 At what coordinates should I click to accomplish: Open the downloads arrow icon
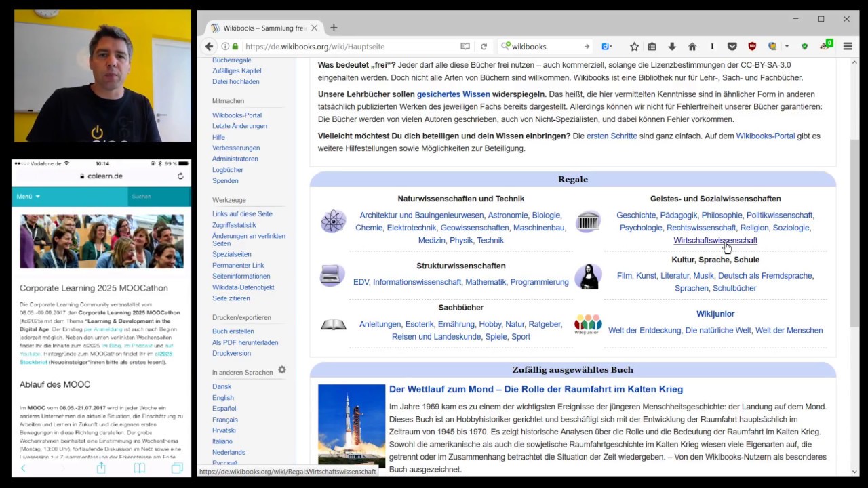[672, 47]
